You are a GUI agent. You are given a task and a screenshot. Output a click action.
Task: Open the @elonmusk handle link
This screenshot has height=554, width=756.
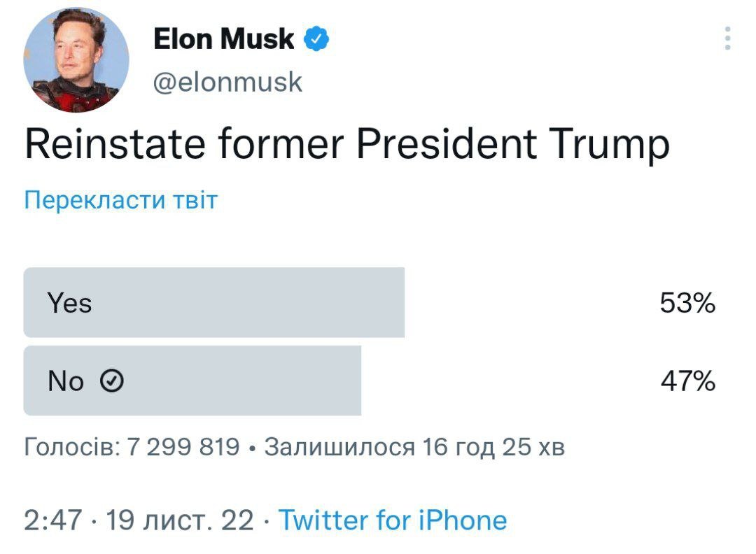point(227,82)
